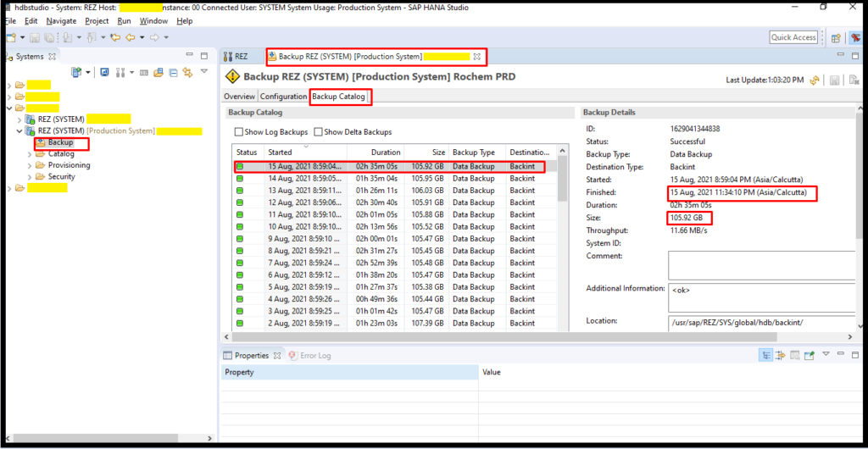
Task: Collapse the REZ (SYSTEM) Production System node
Action: [x=20, y=131]
